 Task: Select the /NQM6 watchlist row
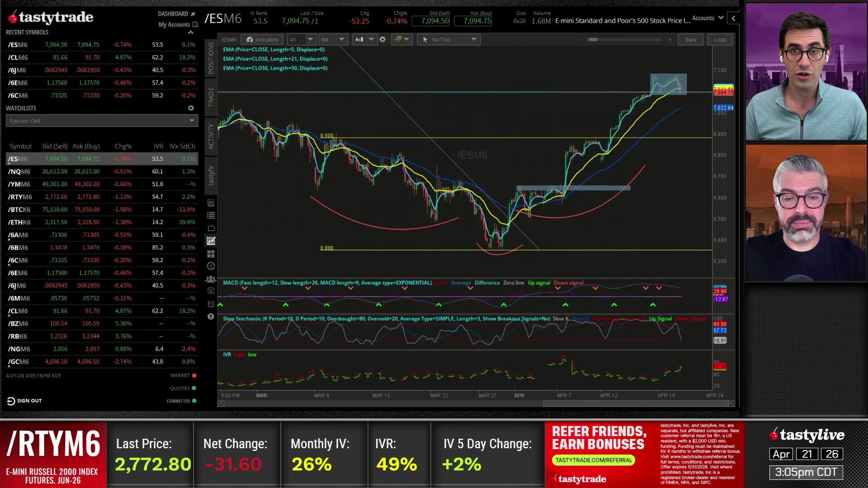click(x=102, y=172)
